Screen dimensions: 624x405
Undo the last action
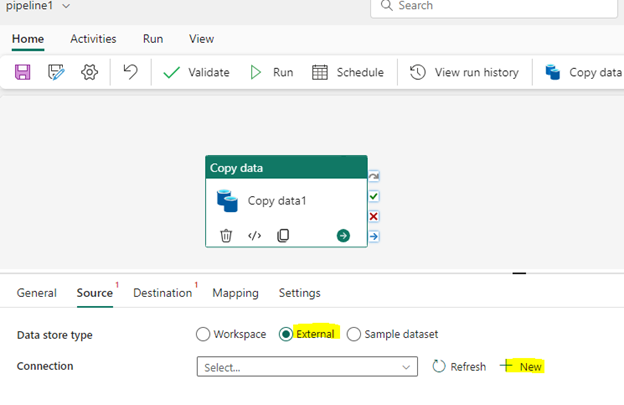point(131,72)
